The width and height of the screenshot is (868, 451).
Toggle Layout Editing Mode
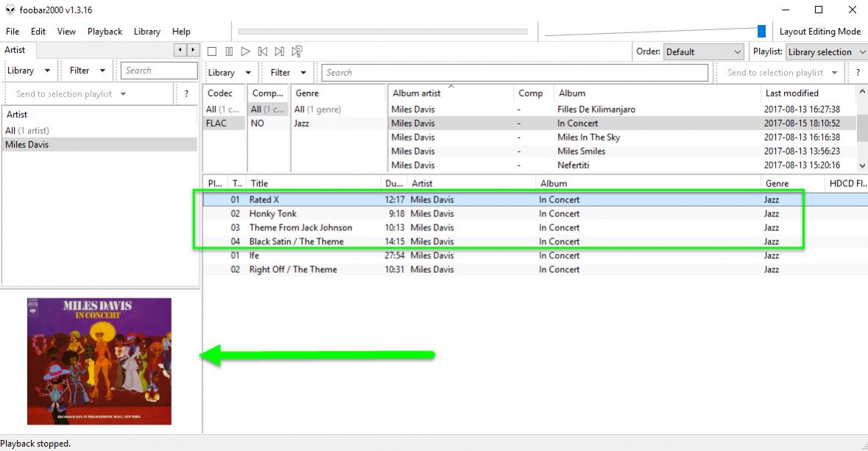[x=819, y=32]
